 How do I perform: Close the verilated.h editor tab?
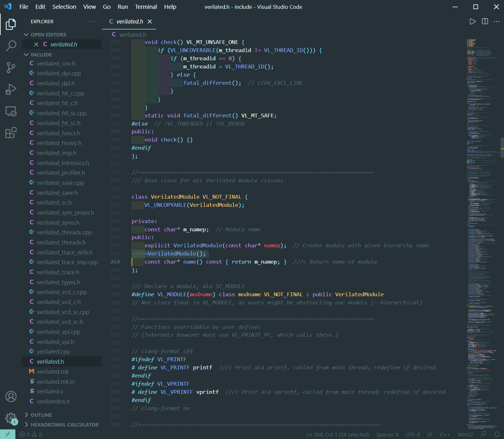coord(150,21)
